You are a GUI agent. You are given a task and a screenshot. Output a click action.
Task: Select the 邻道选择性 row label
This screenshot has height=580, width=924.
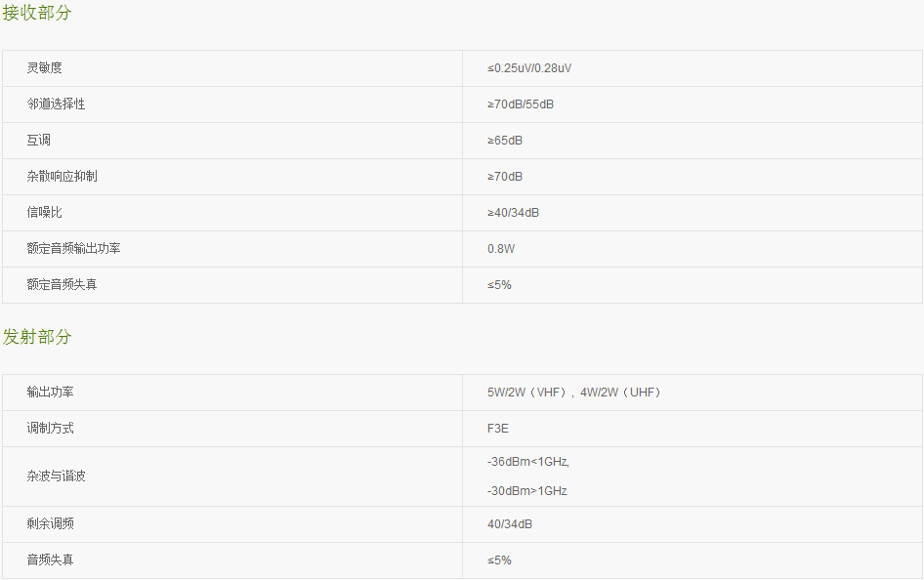click(x=56, y=104)
